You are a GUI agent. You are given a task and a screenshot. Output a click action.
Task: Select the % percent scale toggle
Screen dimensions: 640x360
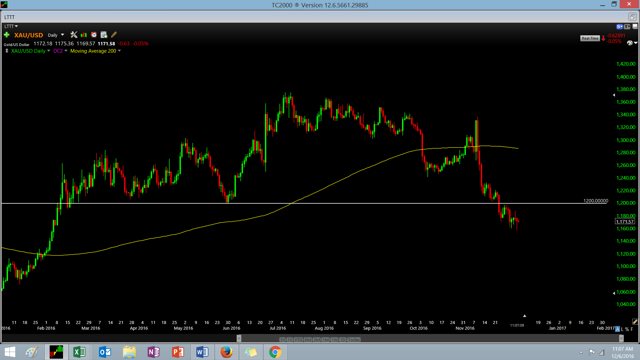pyautogui.click(x=627, y=329)
